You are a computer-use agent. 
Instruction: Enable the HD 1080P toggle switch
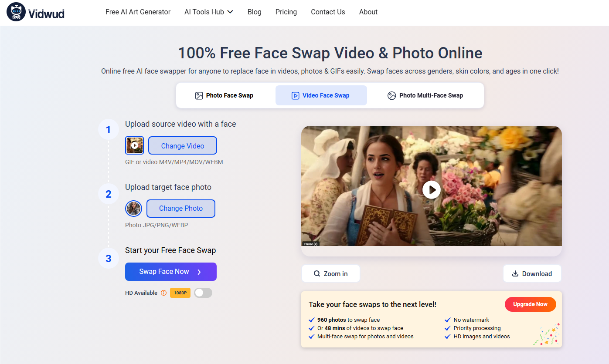point(203,293)
